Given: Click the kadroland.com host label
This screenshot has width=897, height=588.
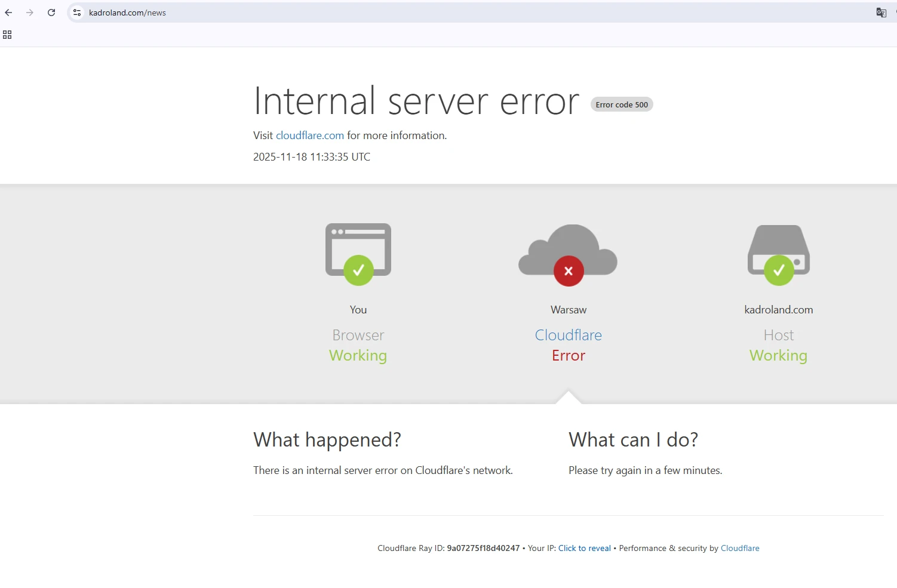Looking at the screenshot, I should [778, 310].
